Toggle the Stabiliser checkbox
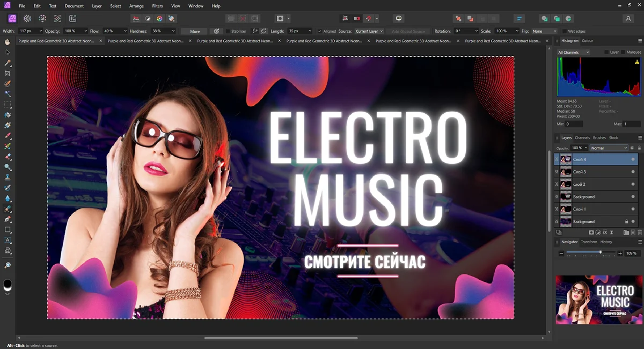Image resolution: width=644 pixels, height=349 pixels. (x=228, y=31)
